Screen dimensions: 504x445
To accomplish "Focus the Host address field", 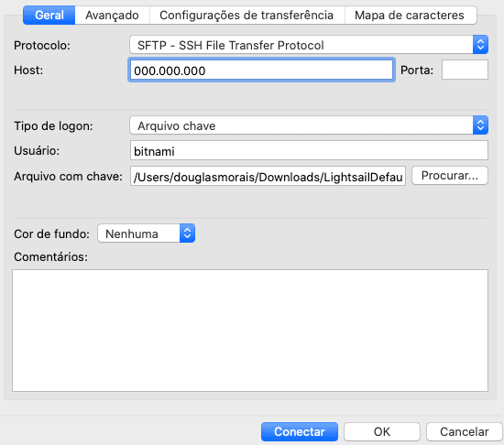I will (x=261, y=70).
